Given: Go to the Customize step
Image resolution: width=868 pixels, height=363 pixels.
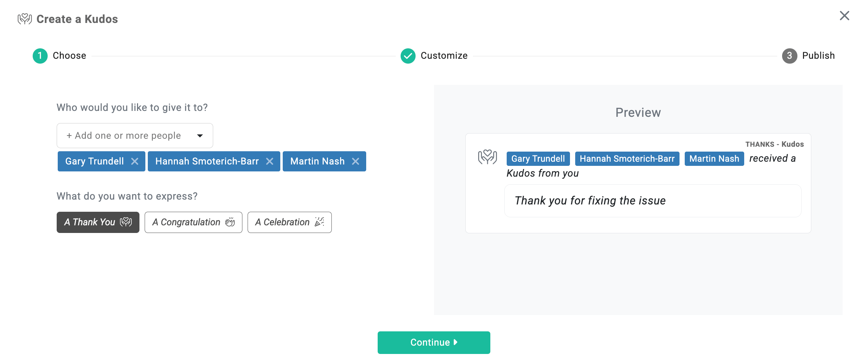Looking at the screenshot, I should pos(444,56).
